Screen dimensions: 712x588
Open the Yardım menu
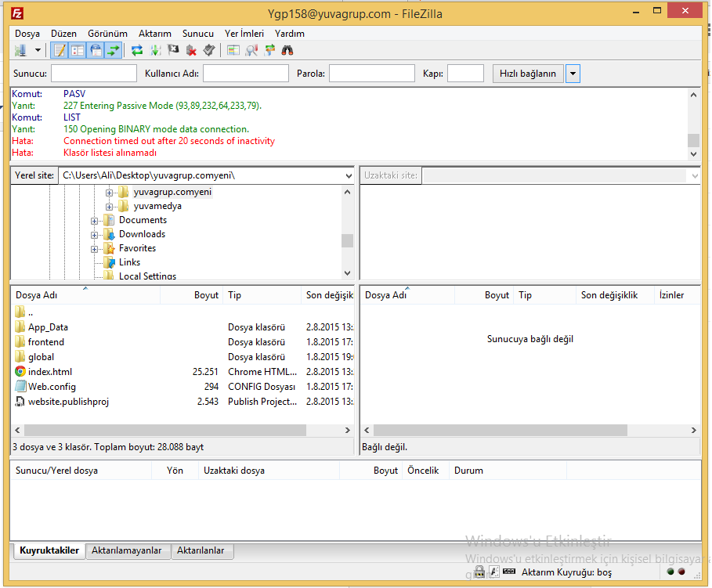tap(290, 34)
